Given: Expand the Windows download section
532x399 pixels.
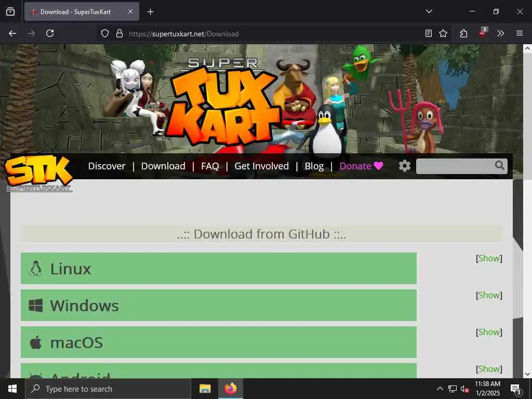Looking at the screenshot, I should click(x=219, y=305).
